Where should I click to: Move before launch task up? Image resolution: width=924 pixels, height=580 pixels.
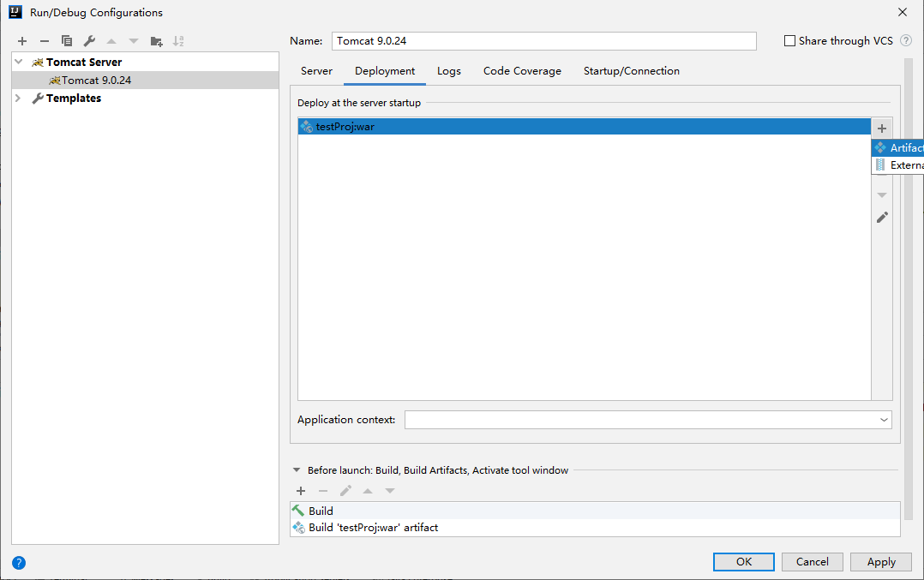pos(368,491)
